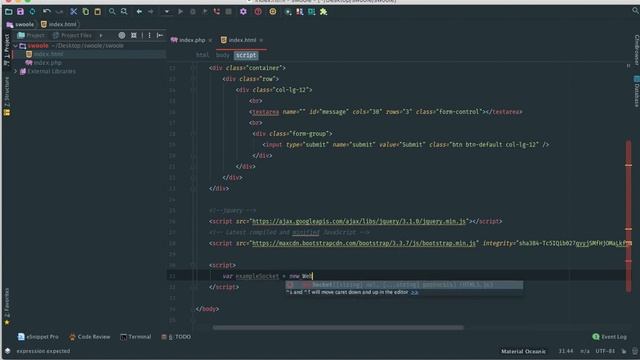640x360 pixels.
Task: Click the Undo toolbar icon
Action: point(47,11)
